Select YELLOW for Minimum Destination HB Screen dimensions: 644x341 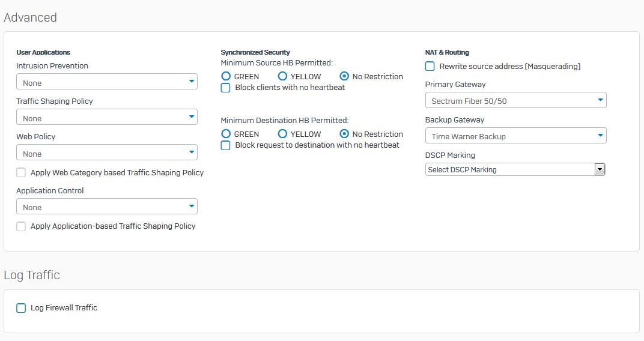282,134
